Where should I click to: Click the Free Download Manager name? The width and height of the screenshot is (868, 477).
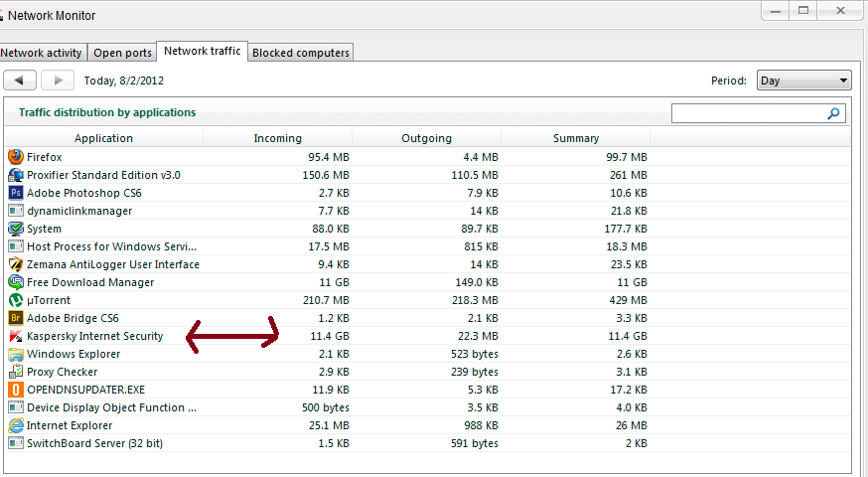tap(90, 282)
